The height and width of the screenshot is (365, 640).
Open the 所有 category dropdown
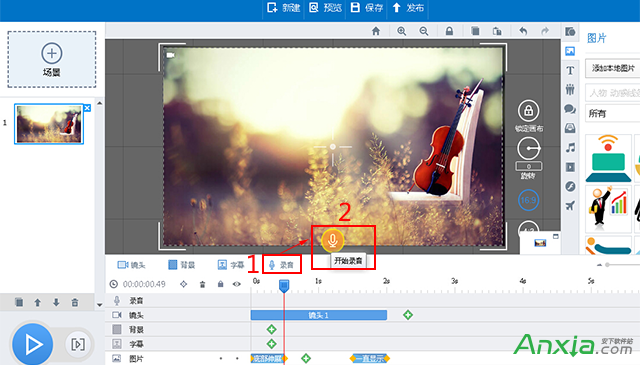click(612, 113)
